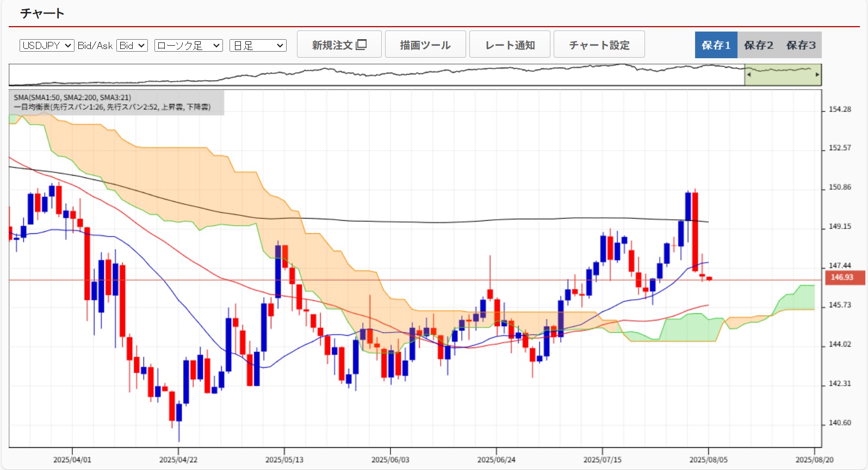Click the tall red candle near the 150.86 high
This screenshot has height=470, width=868.
695,231
